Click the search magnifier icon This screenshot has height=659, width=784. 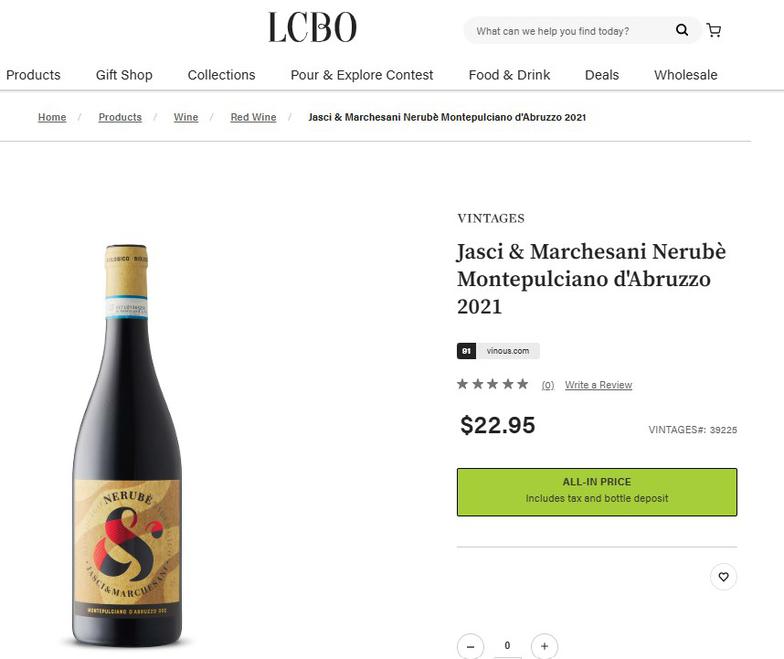pyautogui.click(x=682, y=30)
